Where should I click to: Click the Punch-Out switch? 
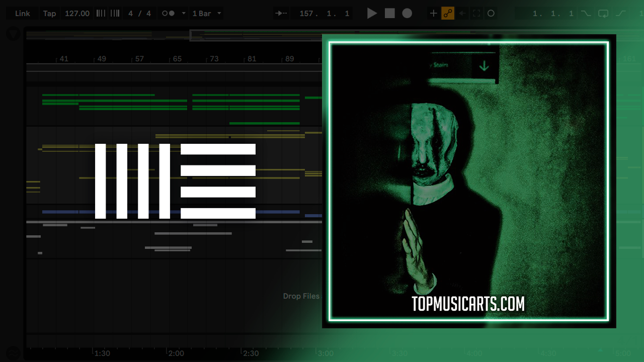(621, 14)
